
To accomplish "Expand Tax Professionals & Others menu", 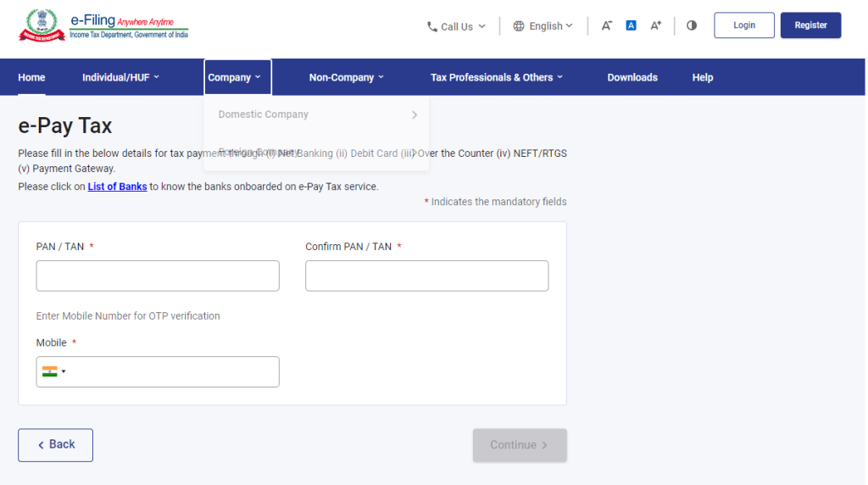I will point(496,77).
